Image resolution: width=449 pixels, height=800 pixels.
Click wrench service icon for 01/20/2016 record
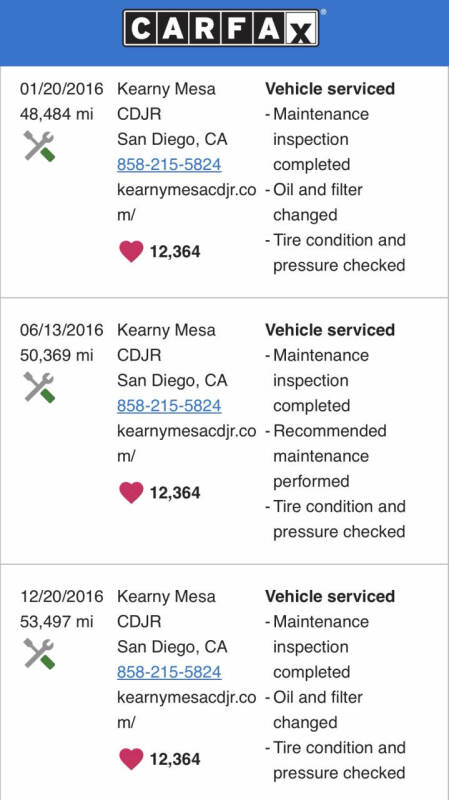click(39, 146)
